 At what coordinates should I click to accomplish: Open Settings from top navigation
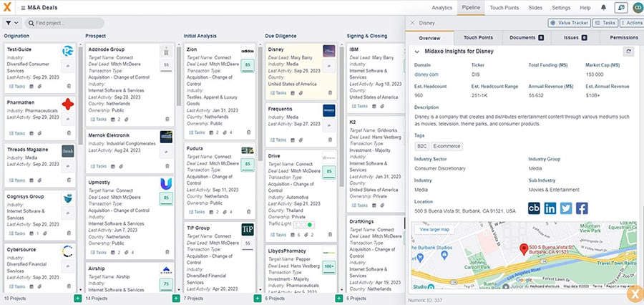[561, 8]
